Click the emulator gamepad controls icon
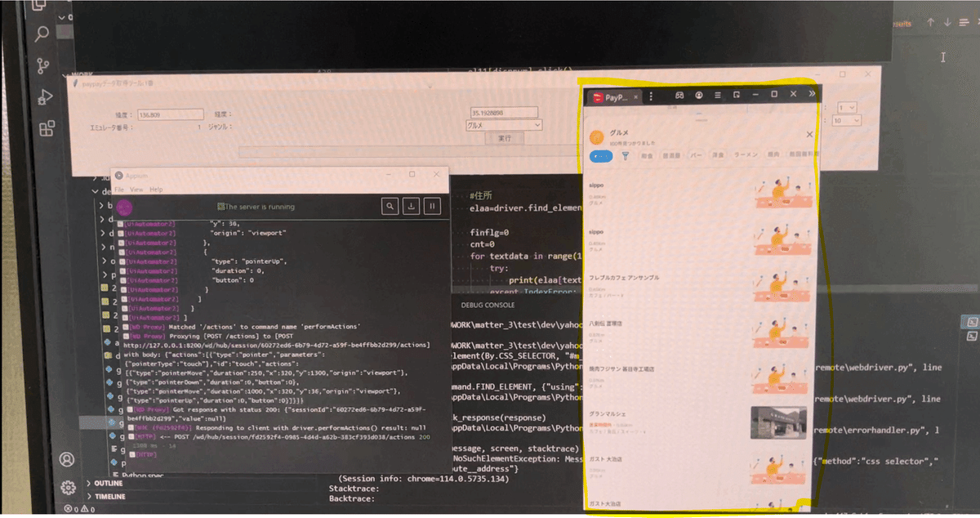This screenshot has height=518, width=980. tap(679, 95)
